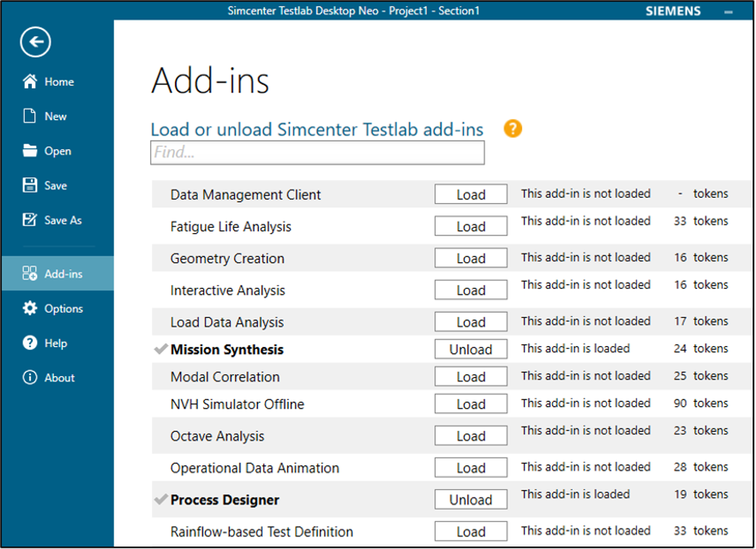Load the Octave Analysis add-in

(x=471, y=436)
